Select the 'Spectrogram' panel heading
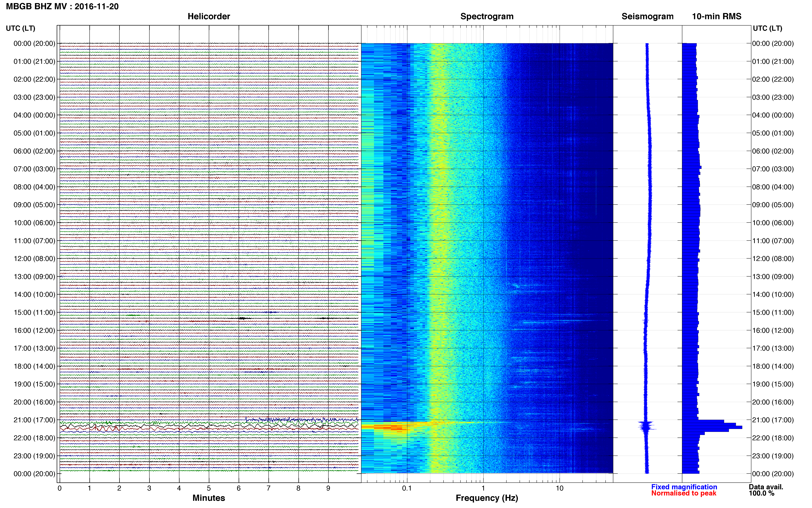The height and width of the screenshot is (508, 812). click(487, 16)
